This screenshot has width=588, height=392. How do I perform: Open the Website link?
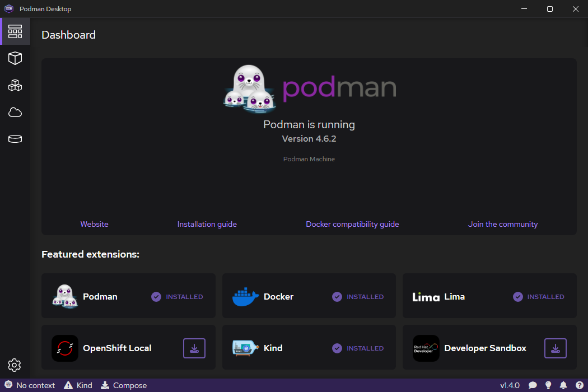pos(94,225)
